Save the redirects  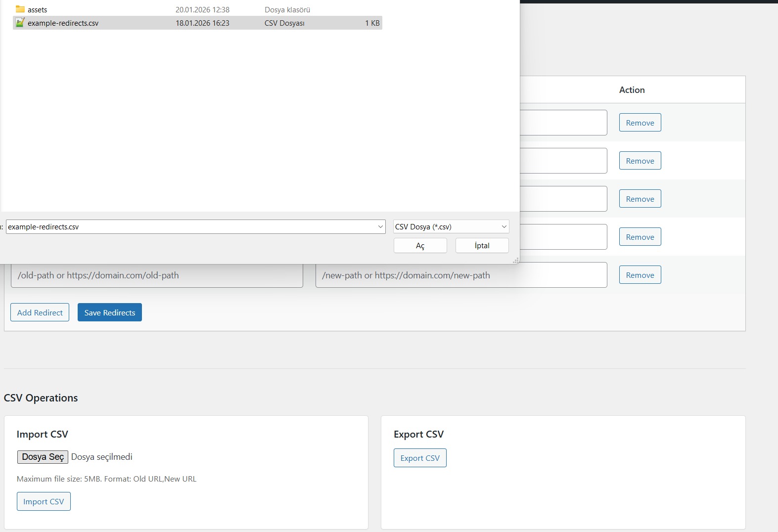[x=110, y=312]
